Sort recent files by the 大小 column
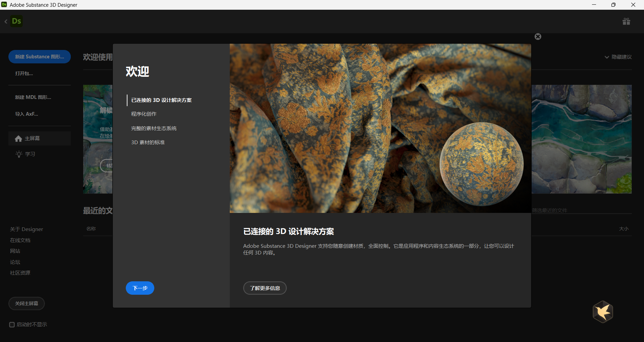 click(624, 229)
